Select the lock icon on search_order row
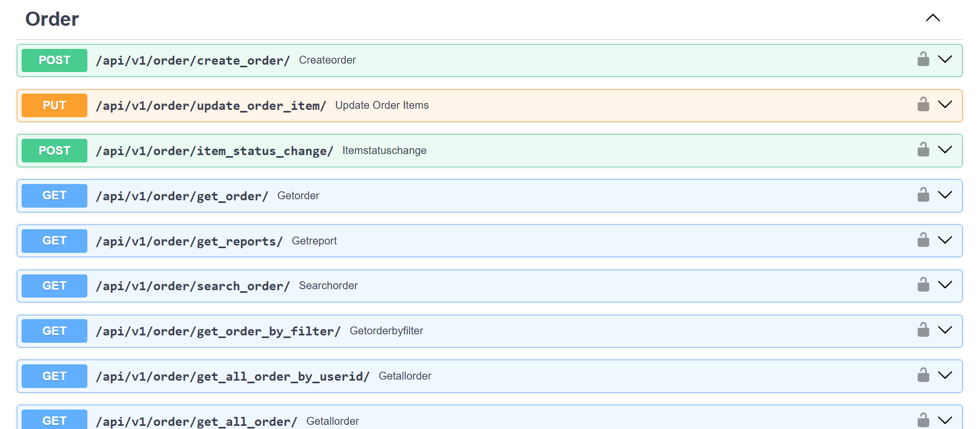 [x=923, y=285]
